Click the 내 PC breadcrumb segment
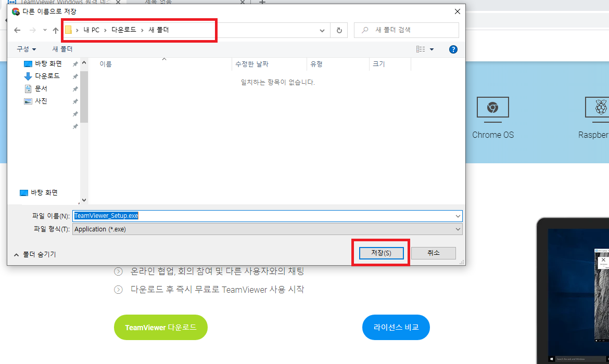 point(91,30)
